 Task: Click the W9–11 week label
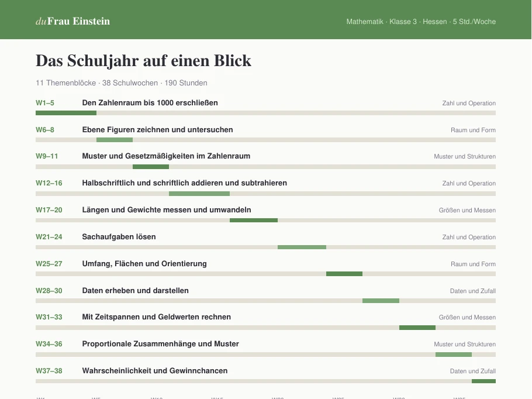coord(47,156)
